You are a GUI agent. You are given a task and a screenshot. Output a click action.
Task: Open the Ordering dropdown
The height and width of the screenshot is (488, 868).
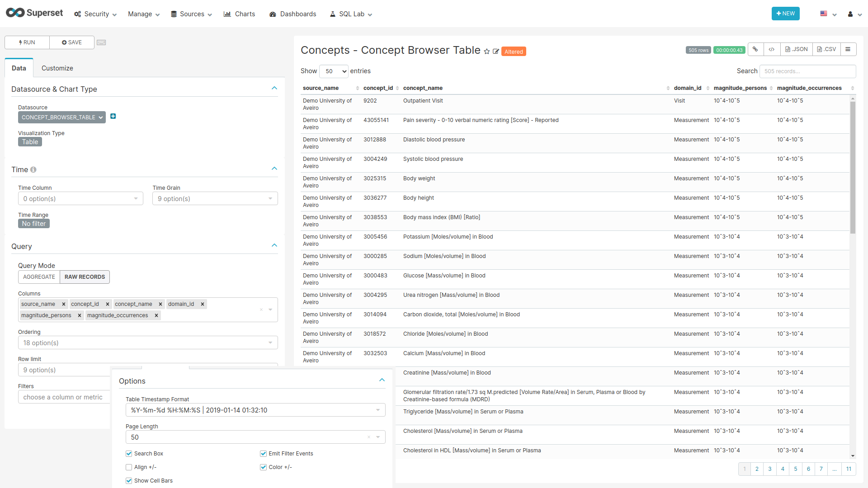point(148,343)
